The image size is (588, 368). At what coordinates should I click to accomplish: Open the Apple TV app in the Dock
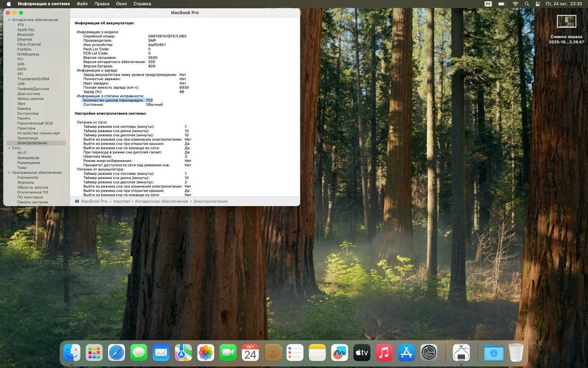362,353
